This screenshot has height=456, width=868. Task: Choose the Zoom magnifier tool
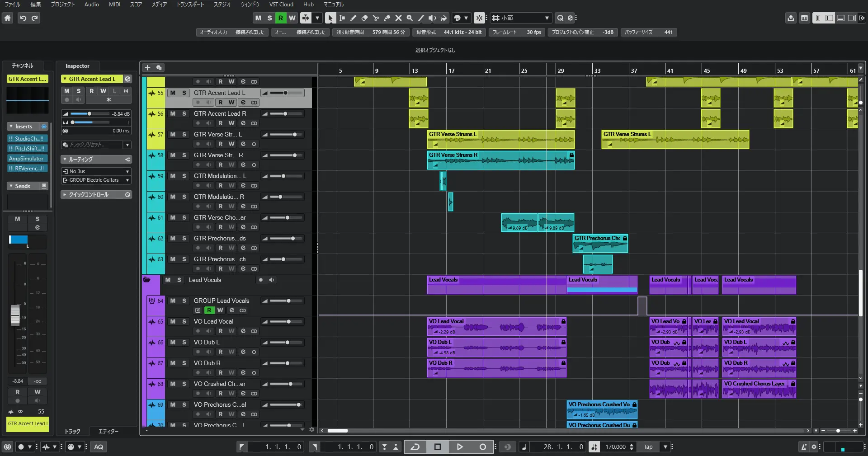[x=410, y=18]
